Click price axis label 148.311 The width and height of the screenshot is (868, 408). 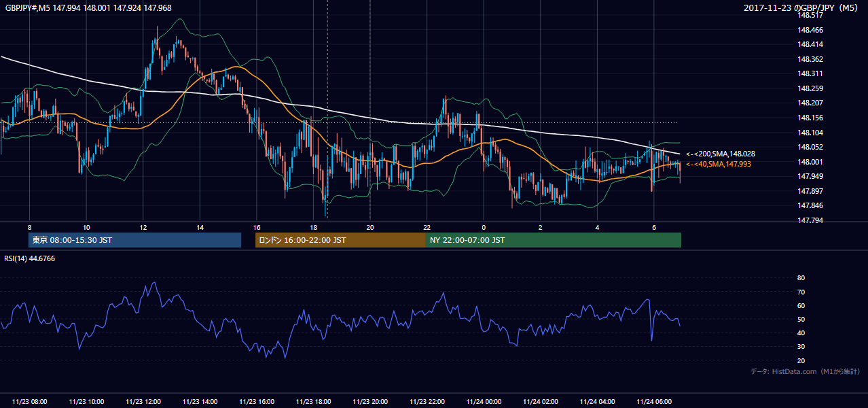[811, 73]
